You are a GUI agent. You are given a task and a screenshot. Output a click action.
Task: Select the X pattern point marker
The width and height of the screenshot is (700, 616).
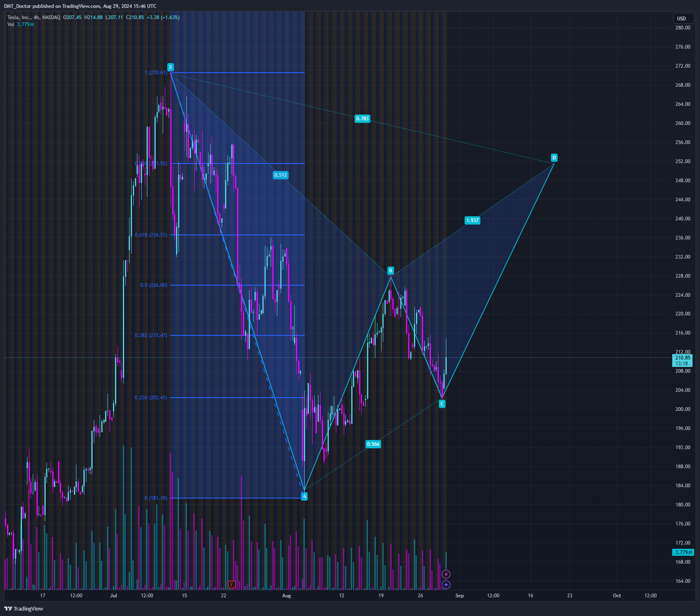tap(170, 67)
